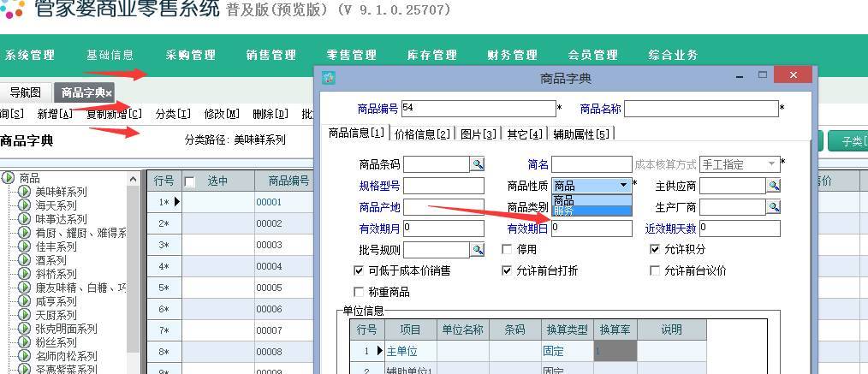Image resolution: width=868 pixels, height=374 pixels.
Task: Click the 天厨系列 tree node icon
Action: pyautogui.click(x=24, y=315)
